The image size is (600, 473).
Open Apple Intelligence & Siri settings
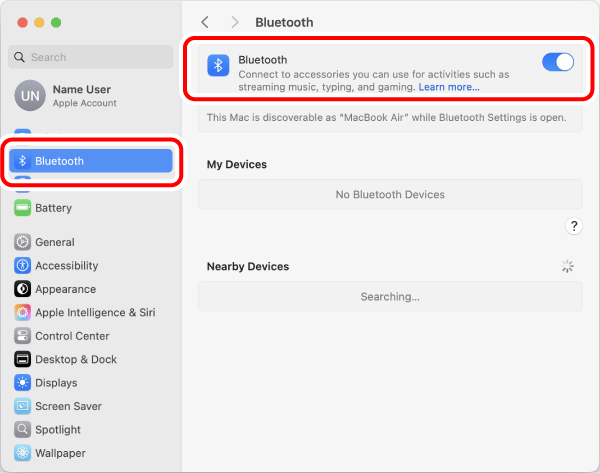point(94,313)
